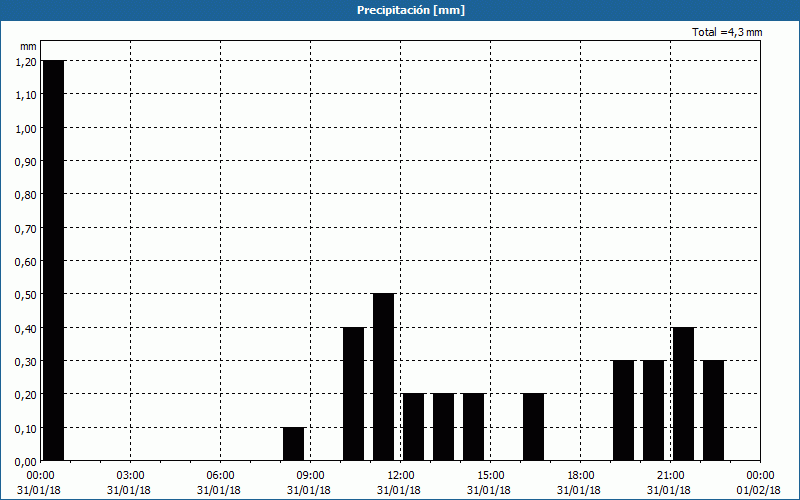Select the 1,00 y-axis label
This screenshot has width=800, height=500.
[x=26, y=128]
